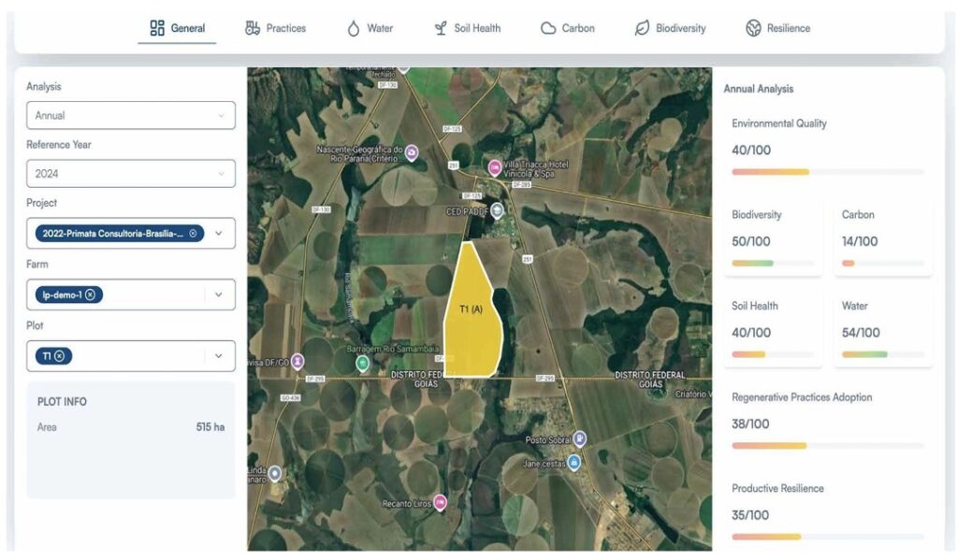Click the Resilience globe icon
This screenshot has height=560, width=958.
(753, 28)
